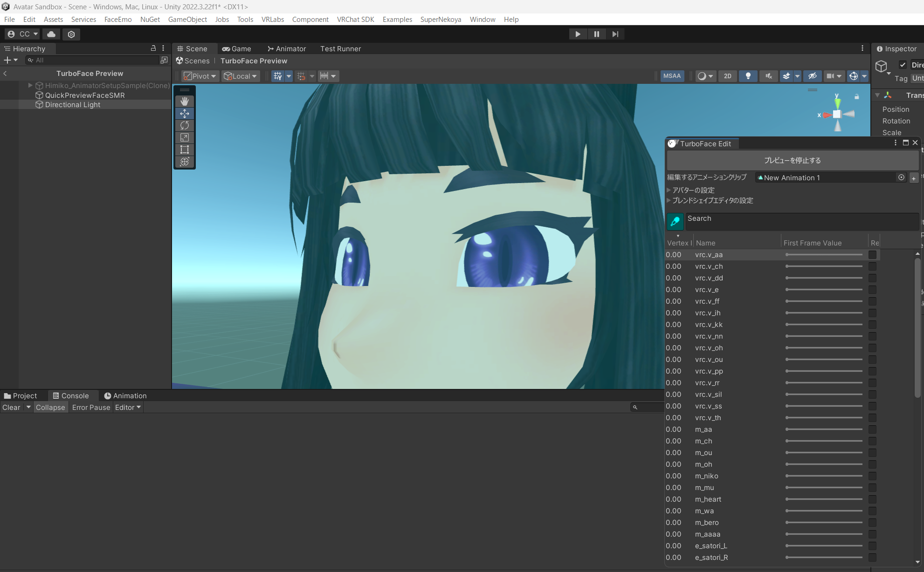Open the VRChat SDK menu
924x572 pixels.
[x=356, y=19]
